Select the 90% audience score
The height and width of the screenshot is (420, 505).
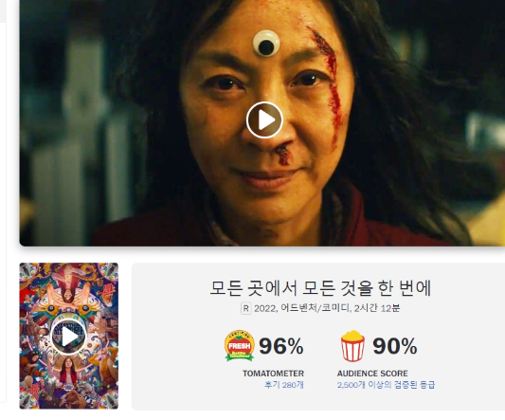click(395, 346)
